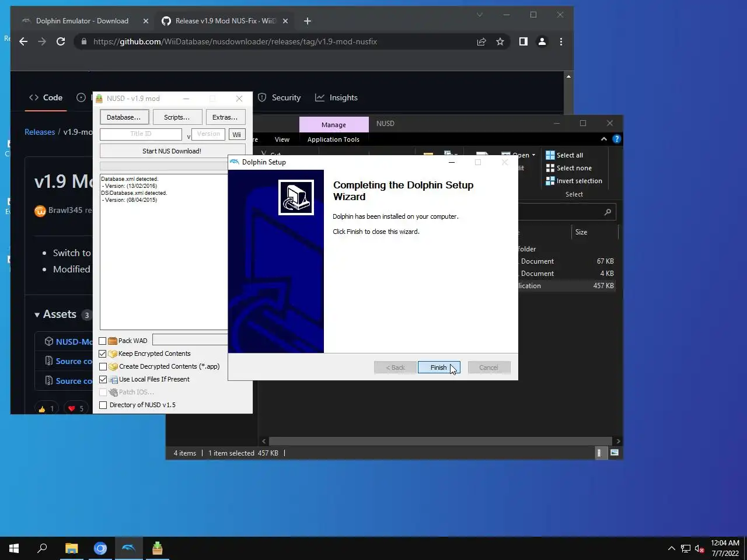Image resolution: width=747 pixels, height=560 pixels.
Task: Open View tab in File Explorer
Action: click(282, 139)
